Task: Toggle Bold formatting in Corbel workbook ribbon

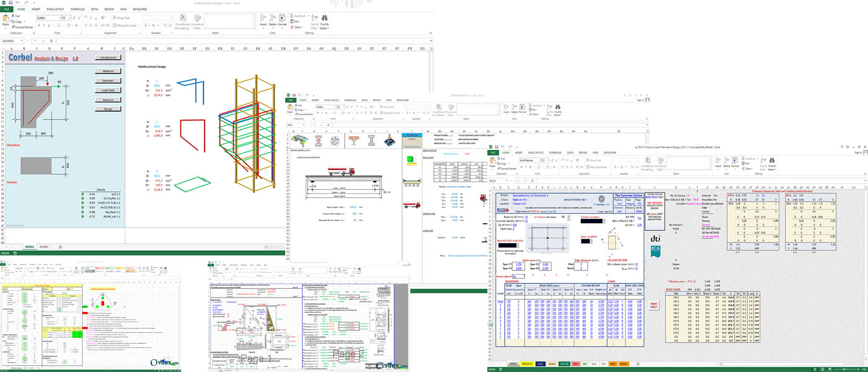Action: click(38, 25)
